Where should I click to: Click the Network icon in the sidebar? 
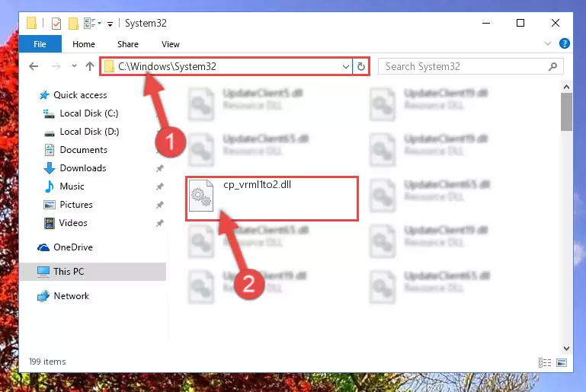pos(43,296)
